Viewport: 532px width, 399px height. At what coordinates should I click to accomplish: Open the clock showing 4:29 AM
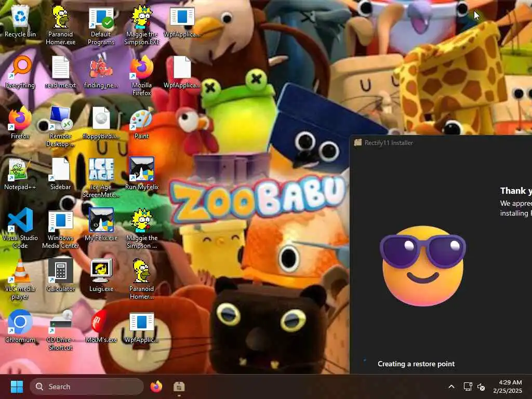point(508,387)
